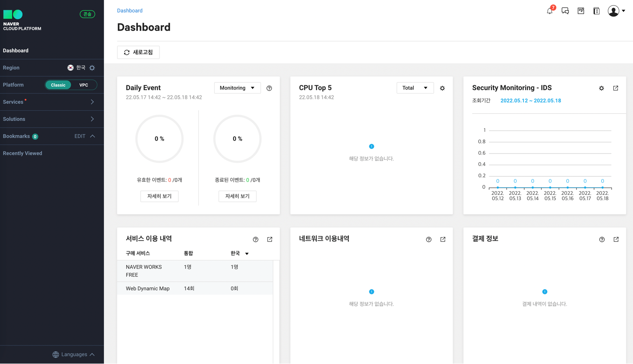Click the notes checklist icon in header

581,11
